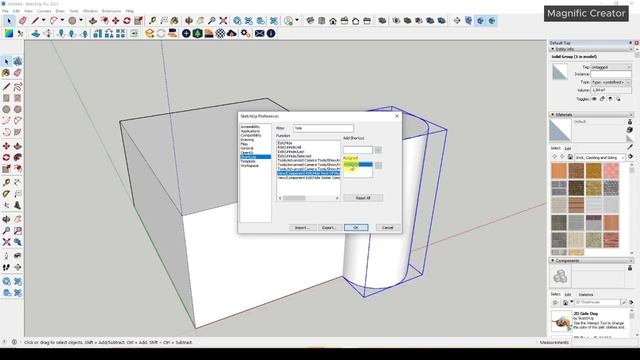This screenshot has height=360, width=640.
Task: Click the Instance field in Entity Info
Action: (x=611, y=74)
